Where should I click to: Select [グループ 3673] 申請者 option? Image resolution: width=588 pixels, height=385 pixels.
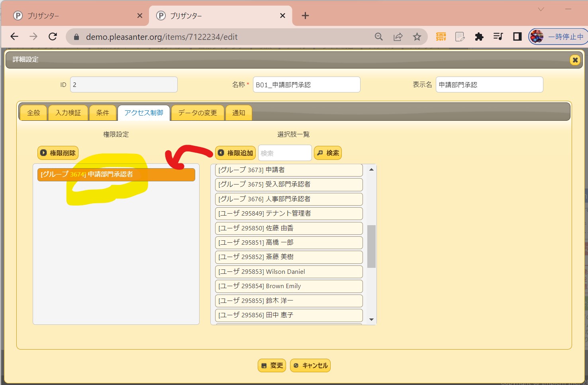[289, 170]
